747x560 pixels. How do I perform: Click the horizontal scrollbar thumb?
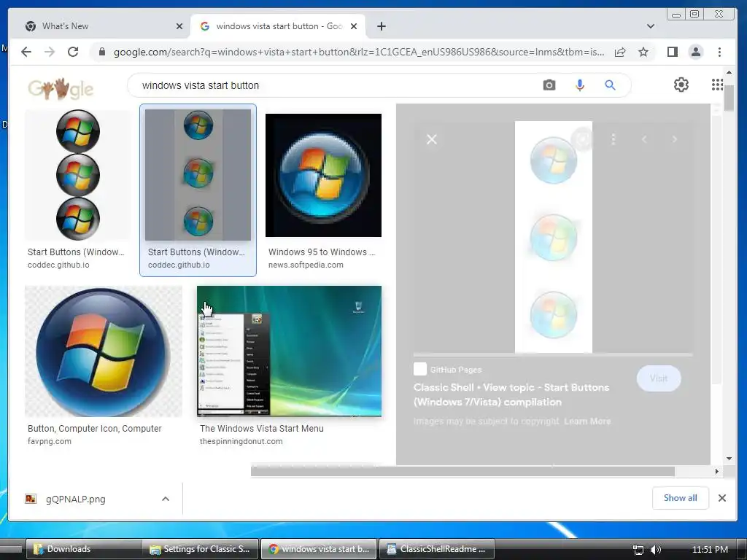pyautogui.click(x=462, y=472)
